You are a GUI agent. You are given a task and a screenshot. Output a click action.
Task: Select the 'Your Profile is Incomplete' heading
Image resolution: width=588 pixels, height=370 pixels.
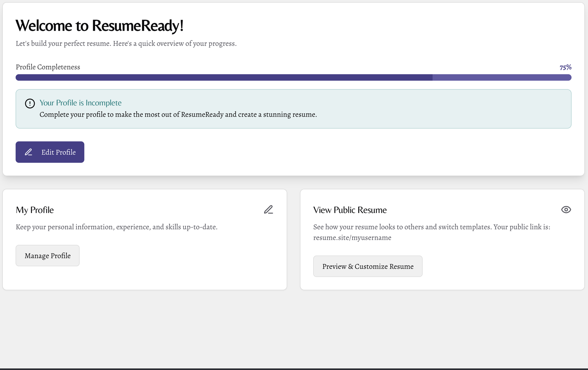pos(81,103)
